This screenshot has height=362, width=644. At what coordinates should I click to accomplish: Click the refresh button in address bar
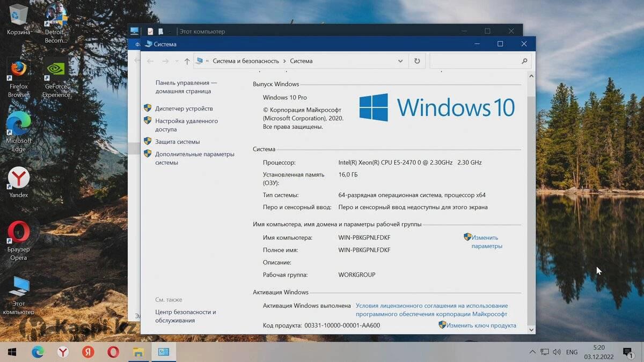click(417, 61)
